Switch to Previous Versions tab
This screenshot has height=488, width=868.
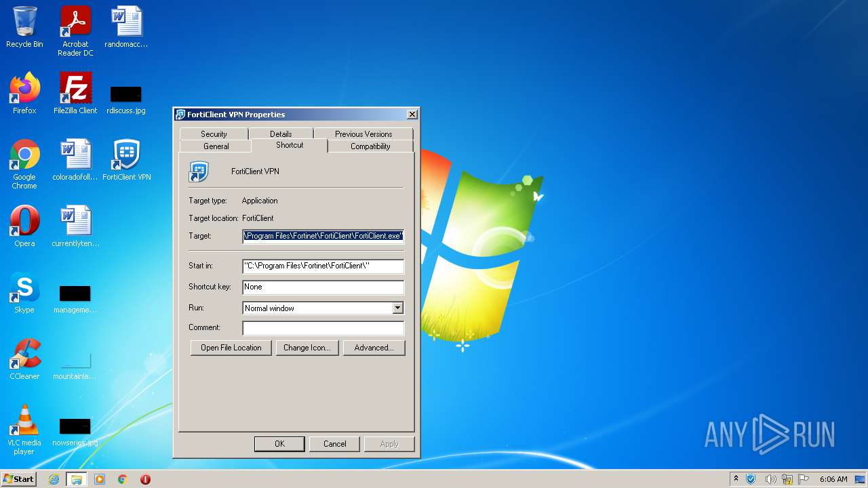click(x=363, y=134)
